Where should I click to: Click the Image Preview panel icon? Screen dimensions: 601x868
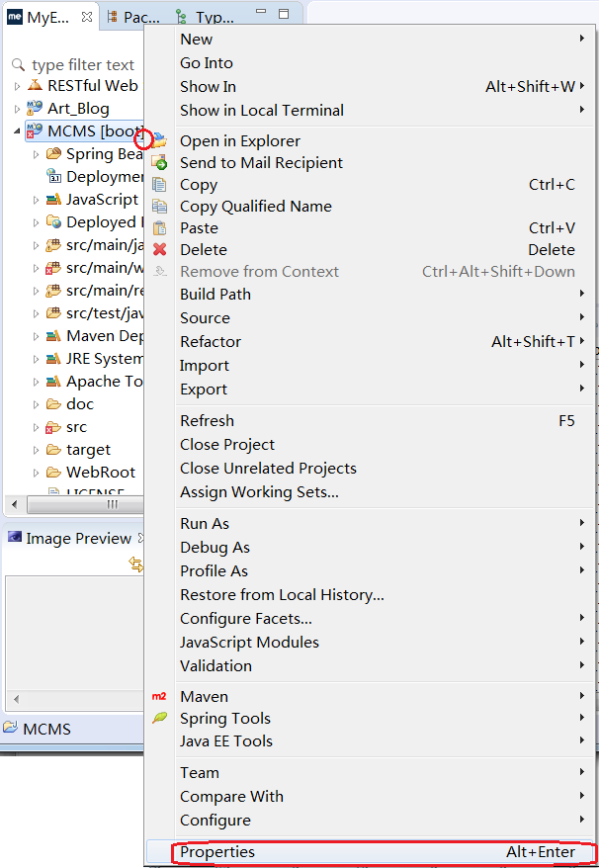coord(15,538)
